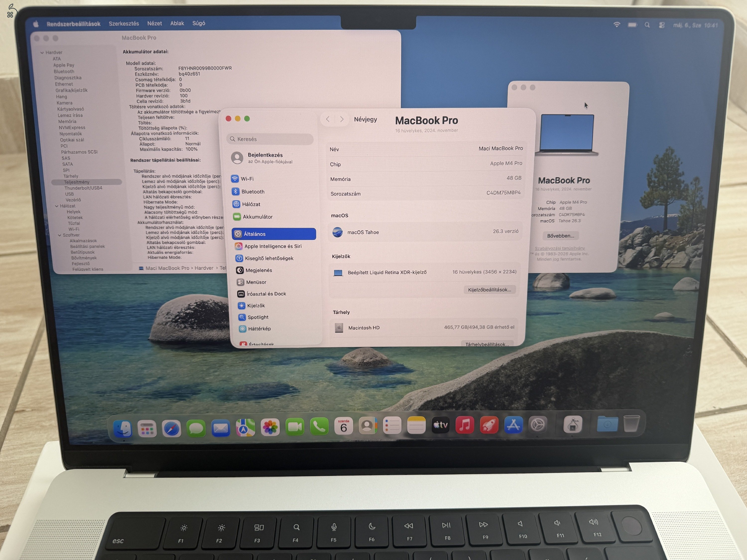Select Memória in System Information tree
Viewport: 747px width, 560px height.
(67, 121)
